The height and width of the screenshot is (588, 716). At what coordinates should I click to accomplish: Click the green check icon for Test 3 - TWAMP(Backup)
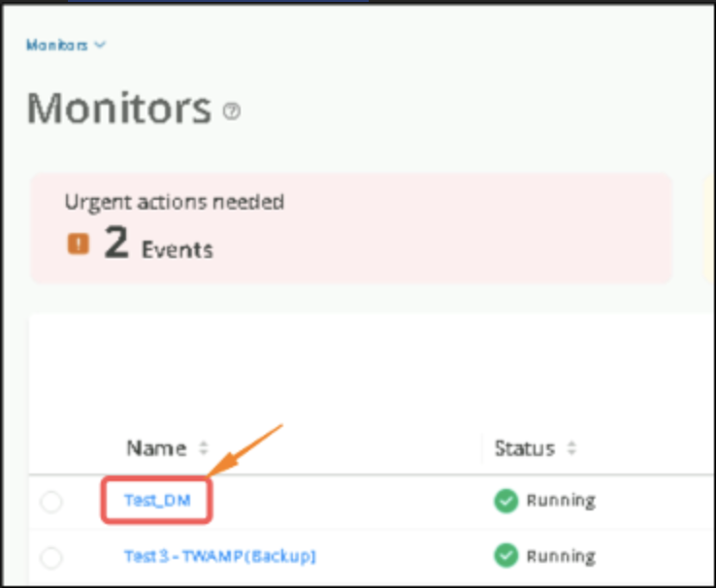pyautogui.click(x=506, y=555)
